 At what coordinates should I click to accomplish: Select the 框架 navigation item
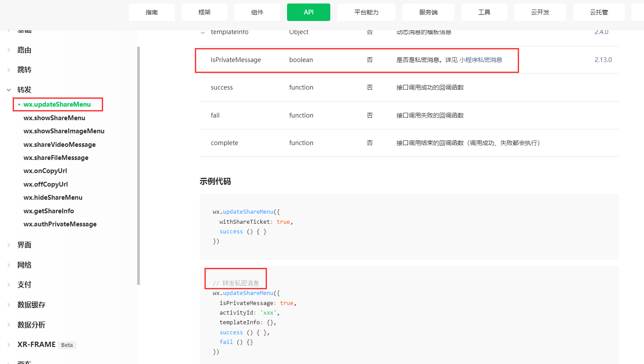pyautogui.click(x=204, y=12)
